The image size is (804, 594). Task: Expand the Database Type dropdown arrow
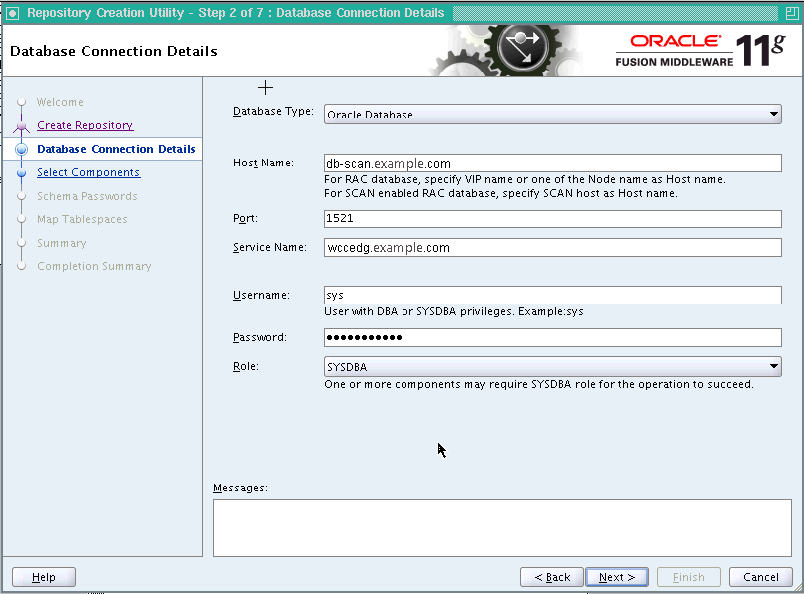click(773, 114)
